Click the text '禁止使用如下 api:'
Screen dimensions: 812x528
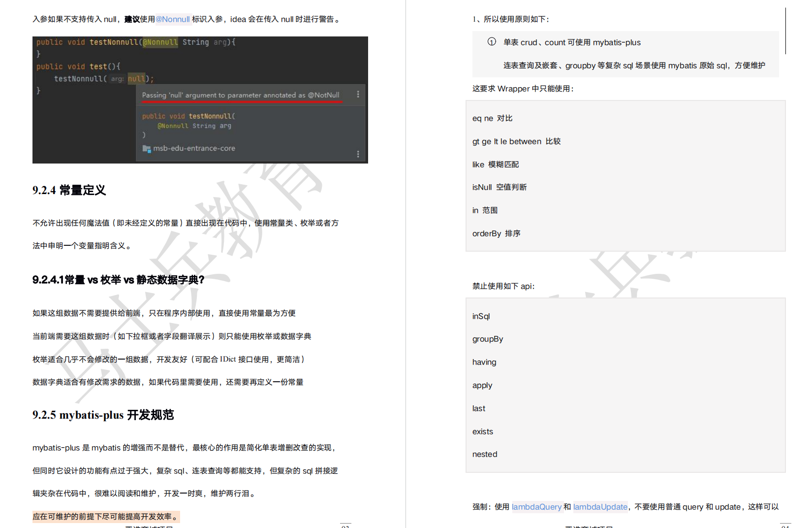point(503,286)
